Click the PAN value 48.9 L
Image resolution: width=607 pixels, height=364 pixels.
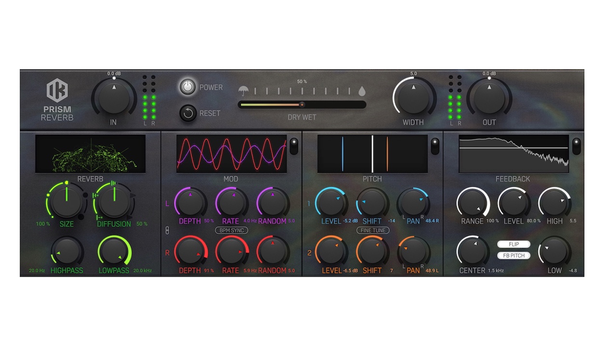tap(432, 271)
